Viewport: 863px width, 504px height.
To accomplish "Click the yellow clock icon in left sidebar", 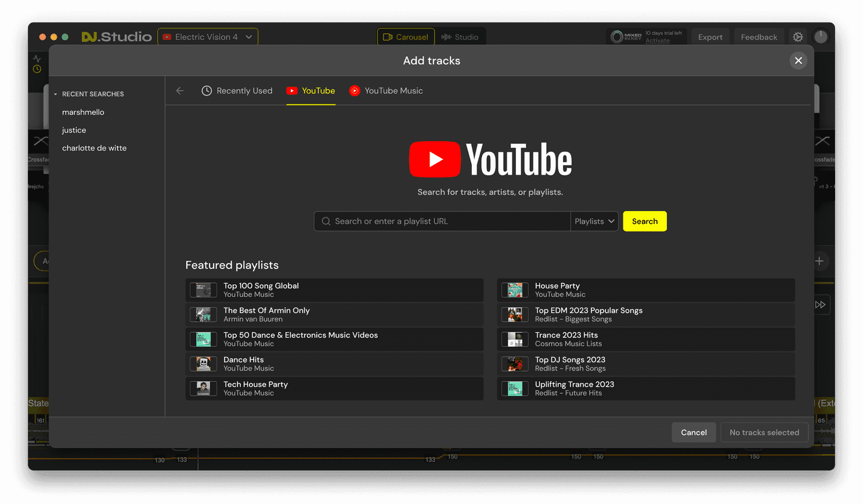I will (x=37, y=69).
